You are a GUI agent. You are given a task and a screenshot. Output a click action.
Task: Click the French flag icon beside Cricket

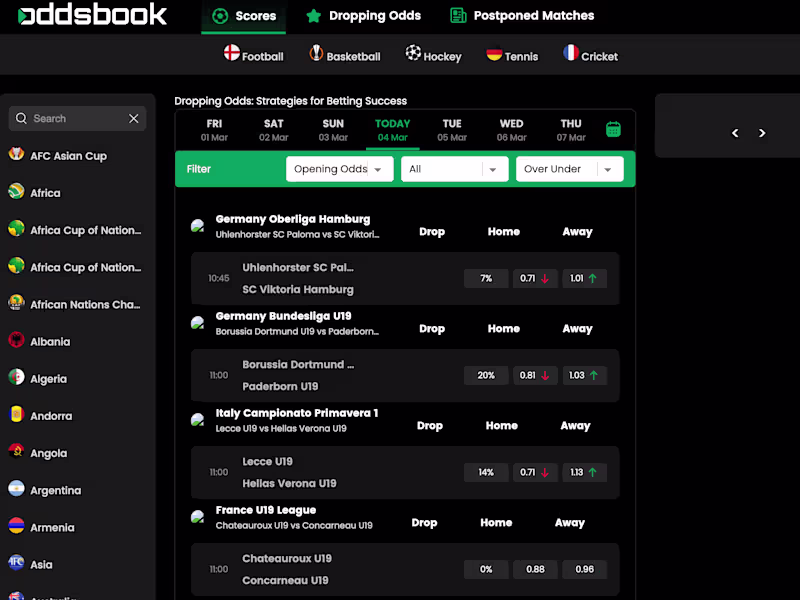pyautogui.click(x=571, y=53)
